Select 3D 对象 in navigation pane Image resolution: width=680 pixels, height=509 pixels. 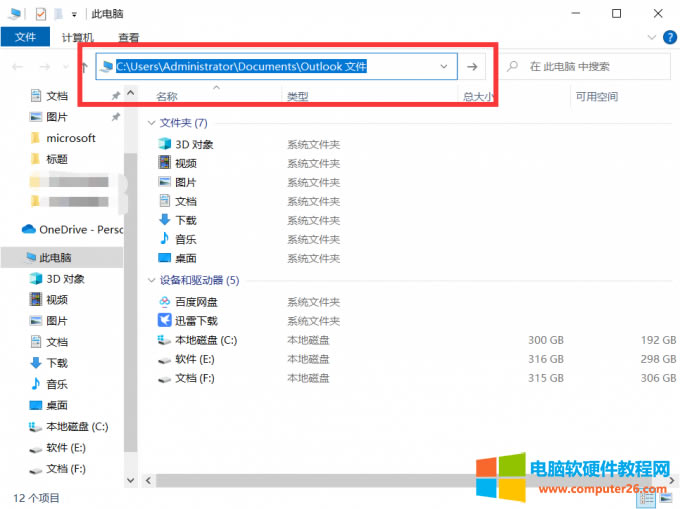click(65, 279)
